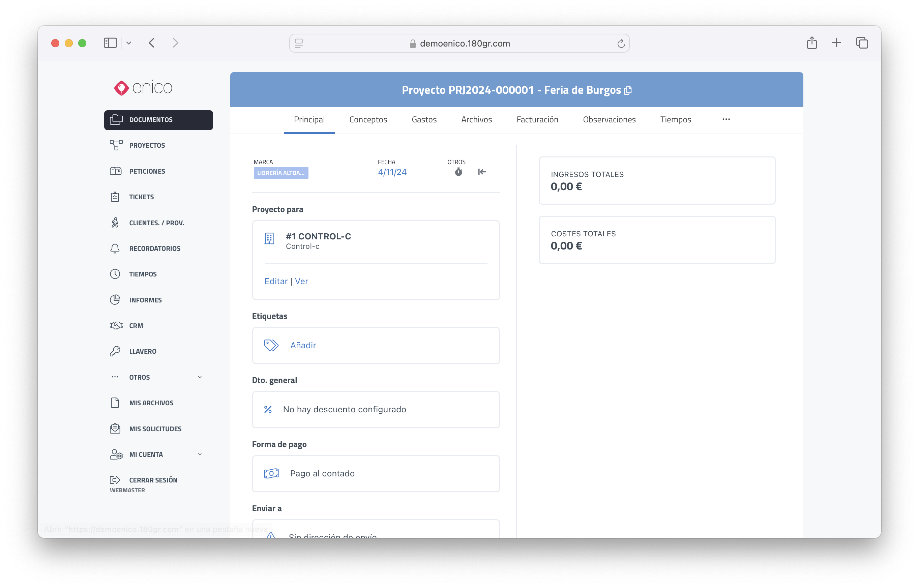Click the Añadir link under Etiquetas
The width and height of the screenshot is (919, 588).
303,345
